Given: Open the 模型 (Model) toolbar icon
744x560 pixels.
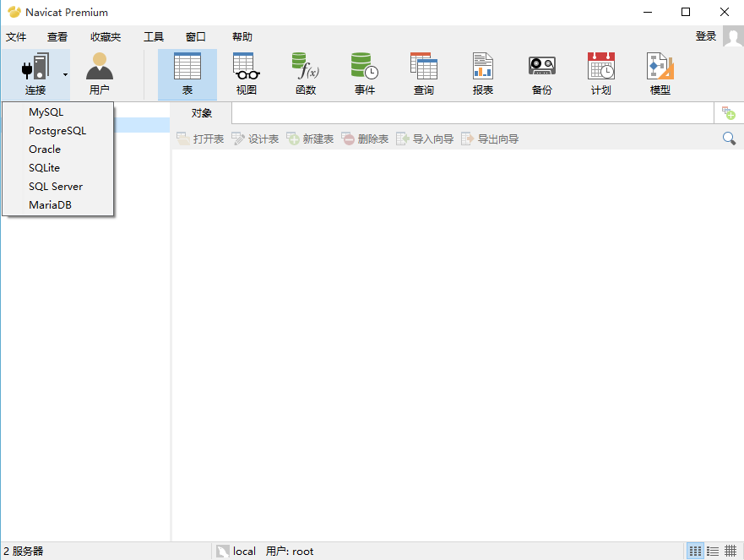Looking at the screenshot, I should 660,74.
